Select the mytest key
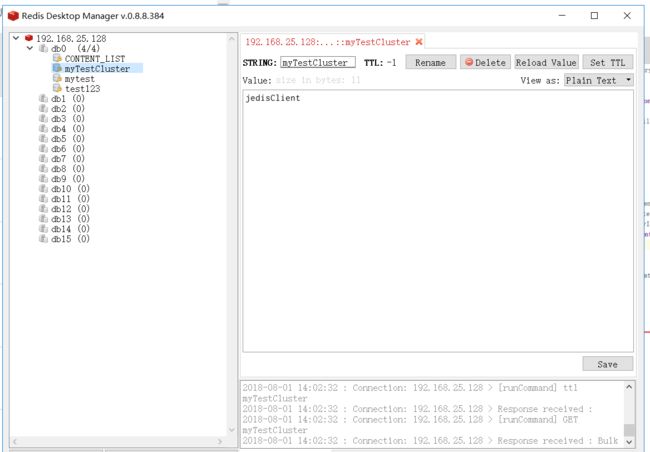Screen dimensions: 650x452 (80, 78)
